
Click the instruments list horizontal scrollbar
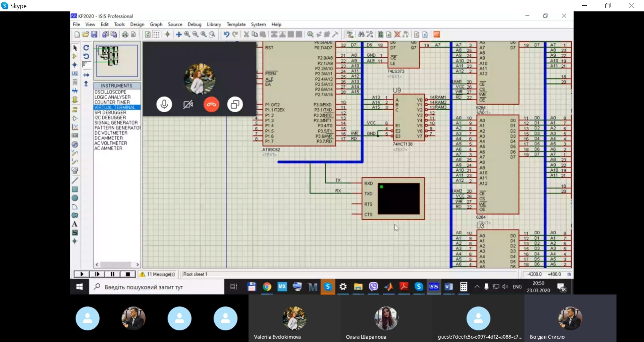pos(117,265)
